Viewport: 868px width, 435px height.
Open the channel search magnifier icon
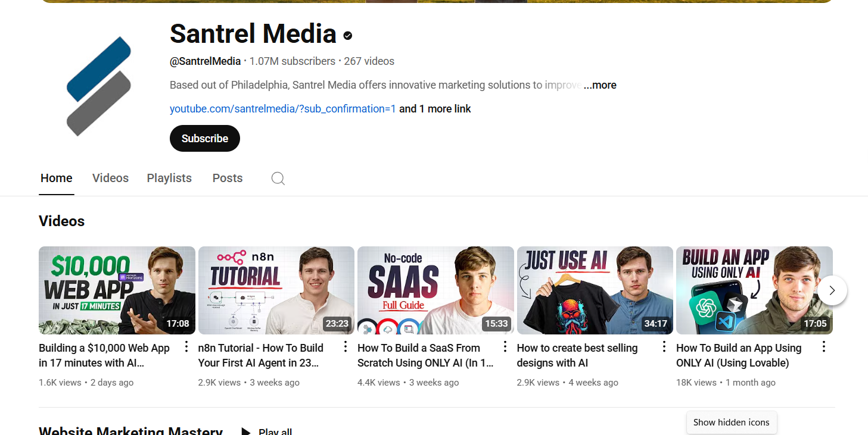(278, 178)
